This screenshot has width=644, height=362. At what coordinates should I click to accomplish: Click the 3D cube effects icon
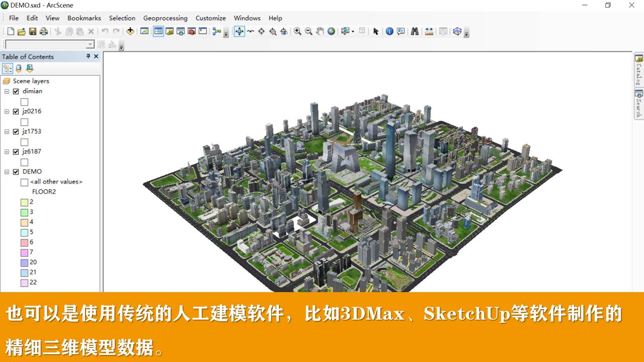pos(457,31)
